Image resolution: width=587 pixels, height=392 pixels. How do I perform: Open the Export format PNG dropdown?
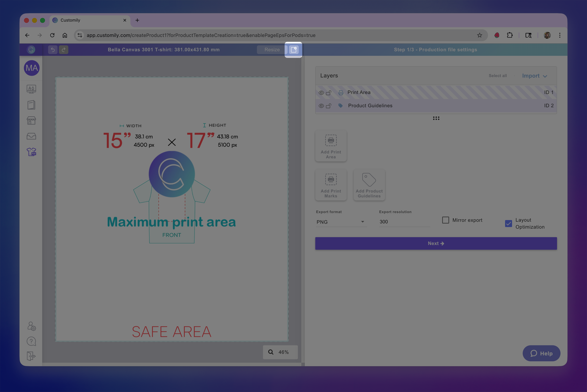pyautogui.click(x=341, y=222)
